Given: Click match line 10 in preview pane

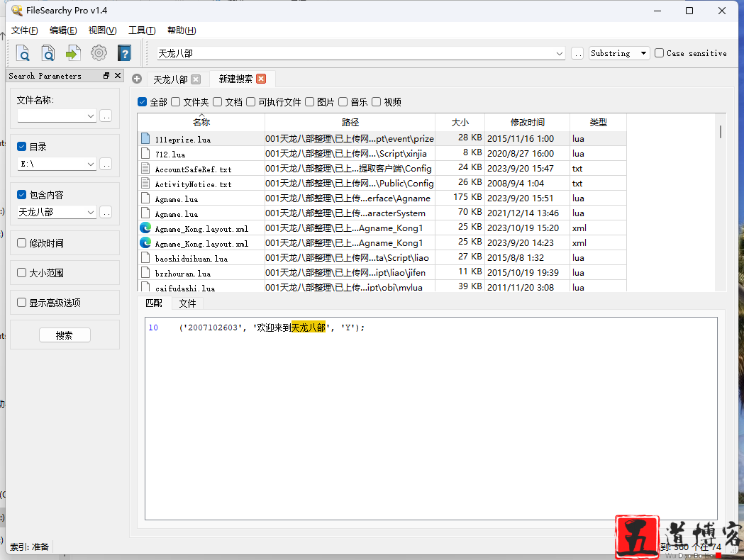Looking at the screenshot, I should click(256, 327).
